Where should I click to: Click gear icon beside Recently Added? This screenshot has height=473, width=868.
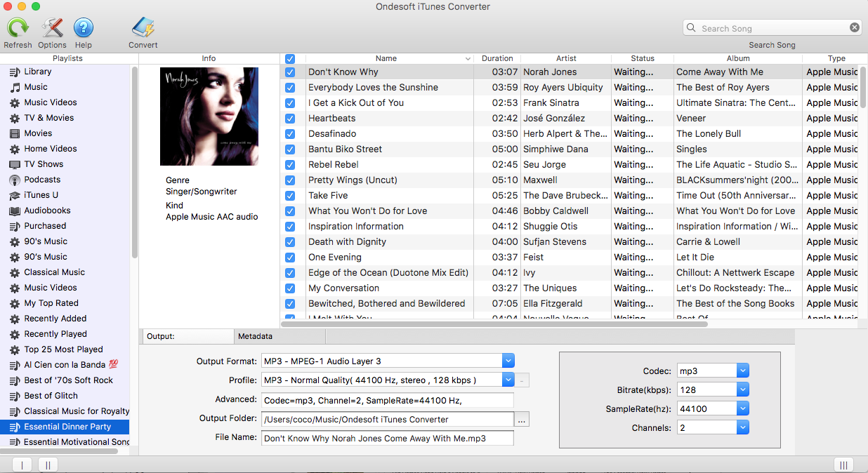[x=15, y=319]
